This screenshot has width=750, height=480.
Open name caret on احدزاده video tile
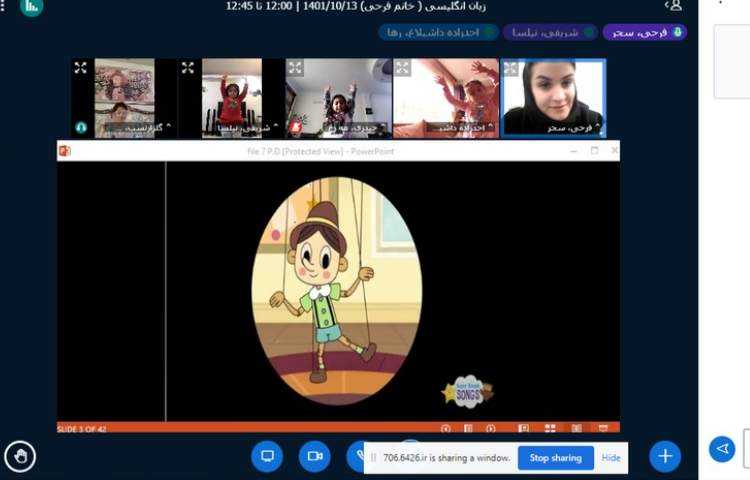490,126
